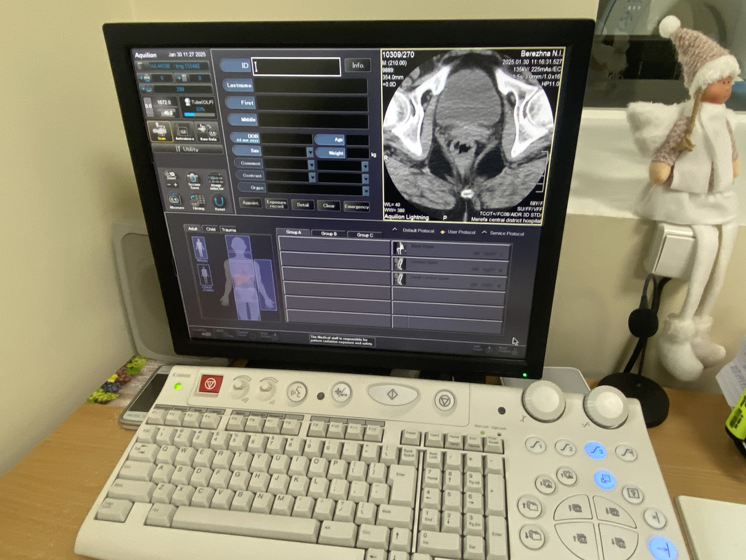
Task: Click the Emergency button
Action: coord(356,207)
